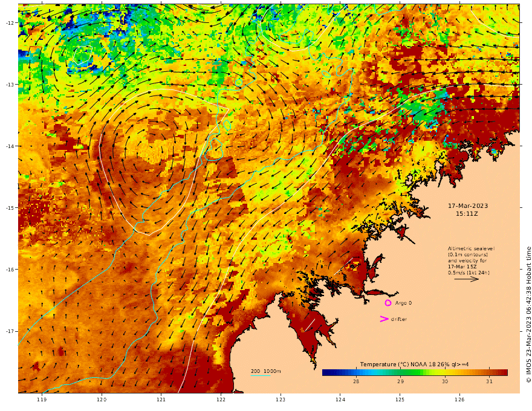Click latitude axis label -15
Viewport: 532px width, 411px height.
click(x=10, y=208)
